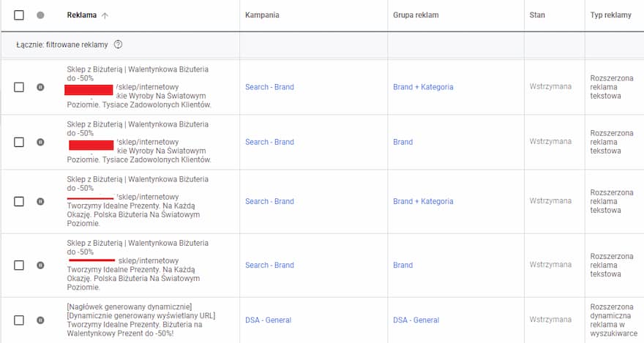Click the Typ reklamy column header

611,15
